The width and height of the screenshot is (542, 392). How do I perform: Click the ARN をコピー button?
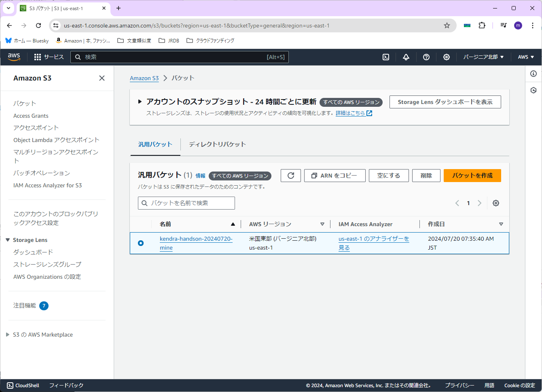tap(335, 176)
